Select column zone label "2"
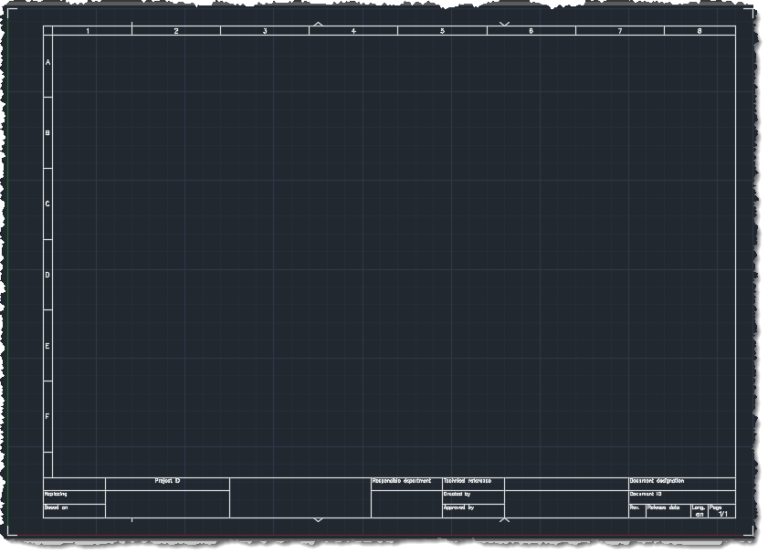This screenshot has width=768, height=554. coord(176,31)
